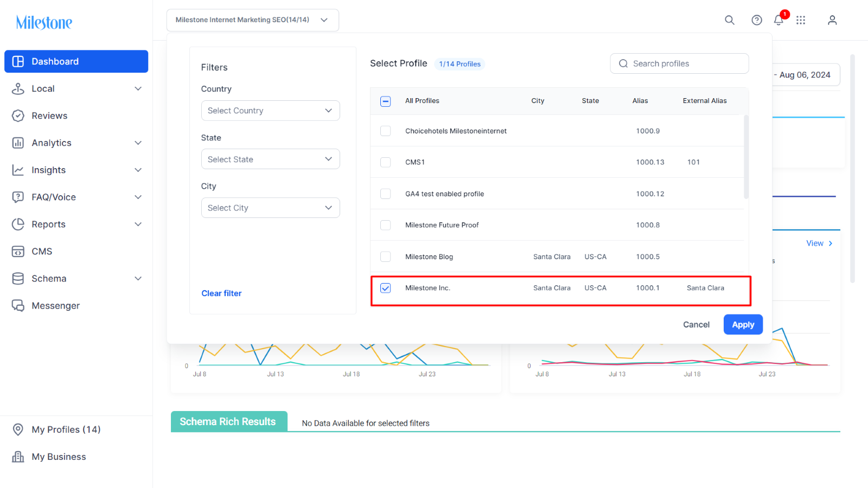Click the CMS code window icon
The height and width of the screenshot is (488, 868).
click(x=18, y=251)
